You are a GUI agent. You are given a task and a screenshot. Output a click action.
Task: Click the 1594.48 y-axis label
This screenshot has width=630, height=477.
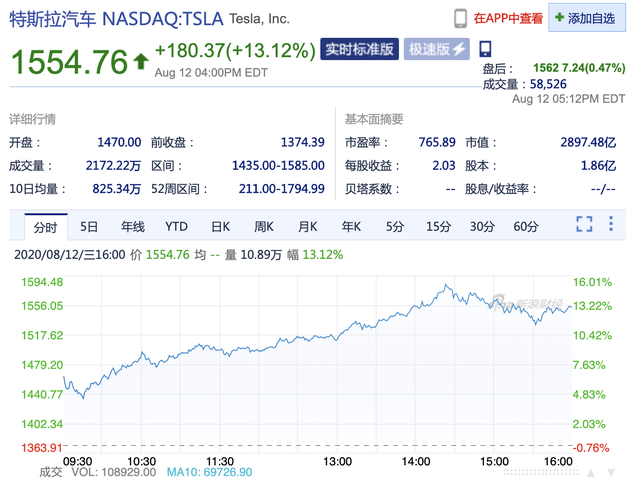(x=42, y=282)
